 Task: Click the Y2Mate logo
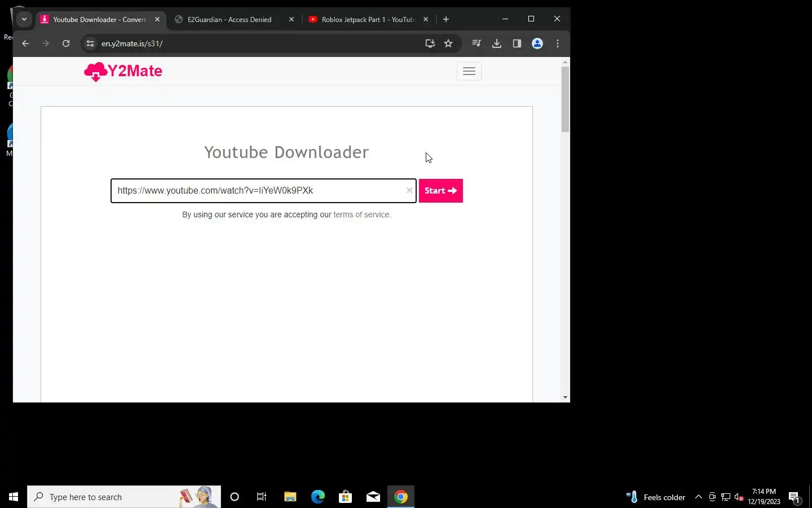(x=123, y=71)
